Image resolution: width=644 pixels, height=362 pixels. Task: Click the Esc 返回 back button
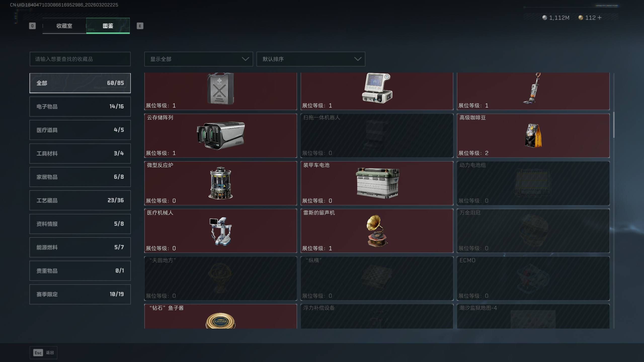pos(44,353)
